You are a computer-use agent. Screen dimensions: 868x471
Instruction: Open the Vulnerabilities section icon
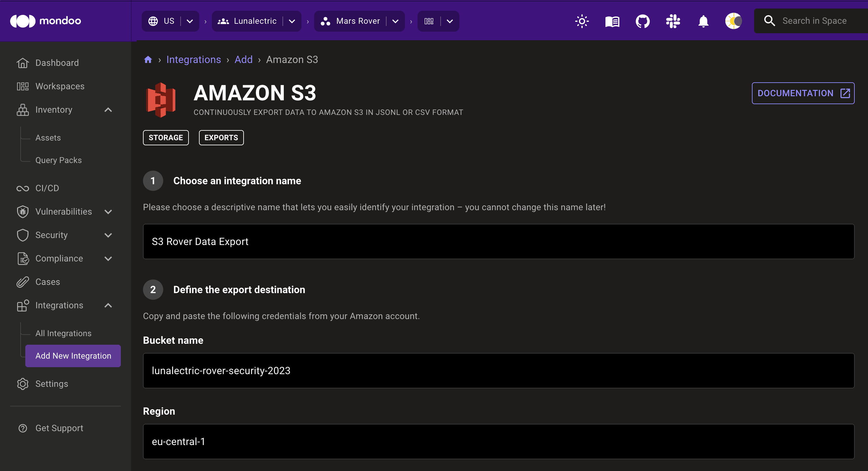(x=22, y=211)
